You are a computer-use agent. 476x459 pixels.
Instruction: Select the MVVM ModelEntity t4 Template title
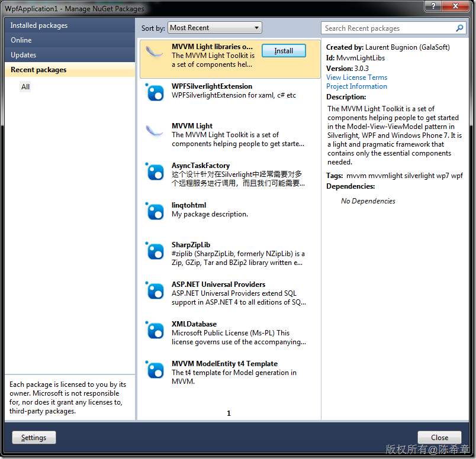tap(224, 363)
